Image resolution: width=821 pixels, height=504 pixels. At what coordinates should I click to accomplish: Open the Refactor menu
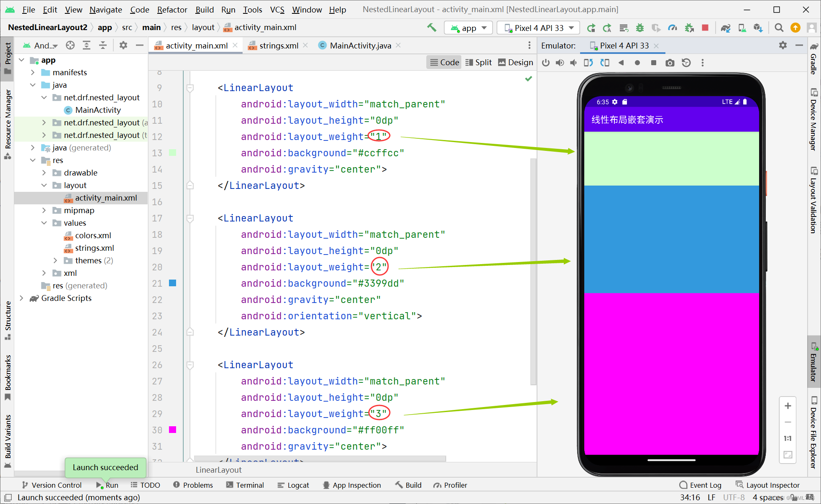pos(172,9)
